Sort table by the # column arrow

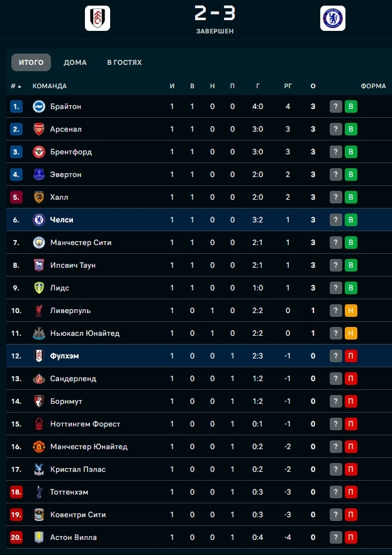(16, 86)
